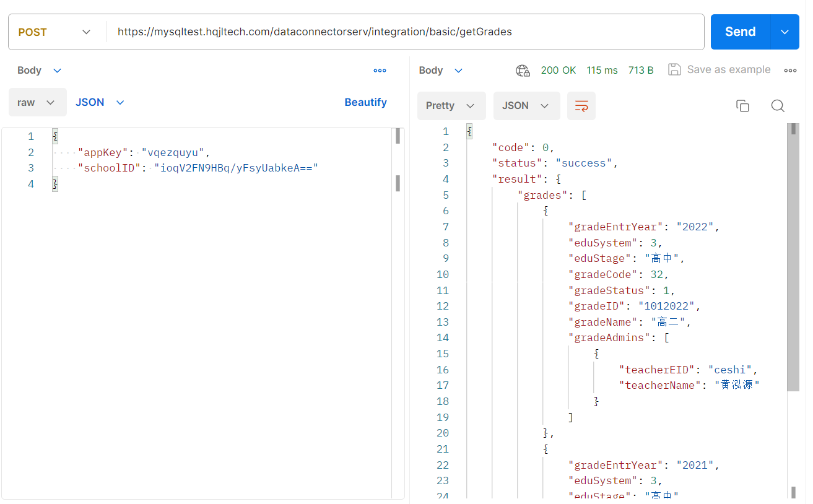Copy the response body with copy icon
The image size is (813, 504).
(x=742, y=106)
